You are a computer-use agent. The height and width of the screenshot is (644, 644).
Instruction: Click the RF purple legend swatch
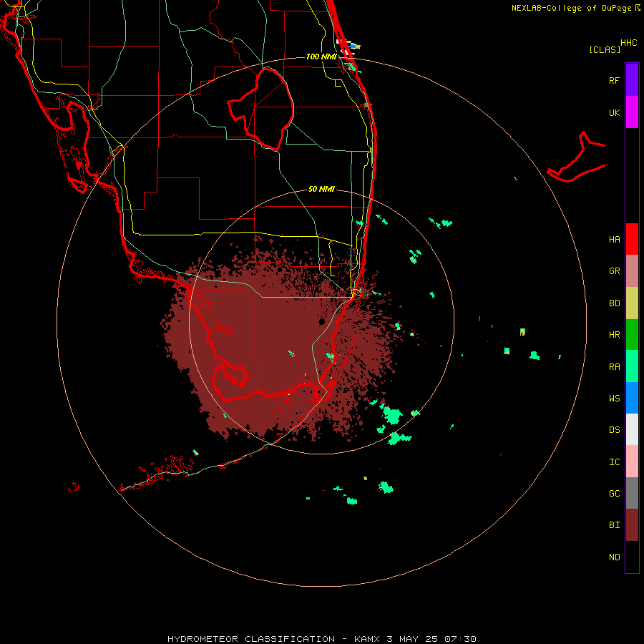point(632,80)
